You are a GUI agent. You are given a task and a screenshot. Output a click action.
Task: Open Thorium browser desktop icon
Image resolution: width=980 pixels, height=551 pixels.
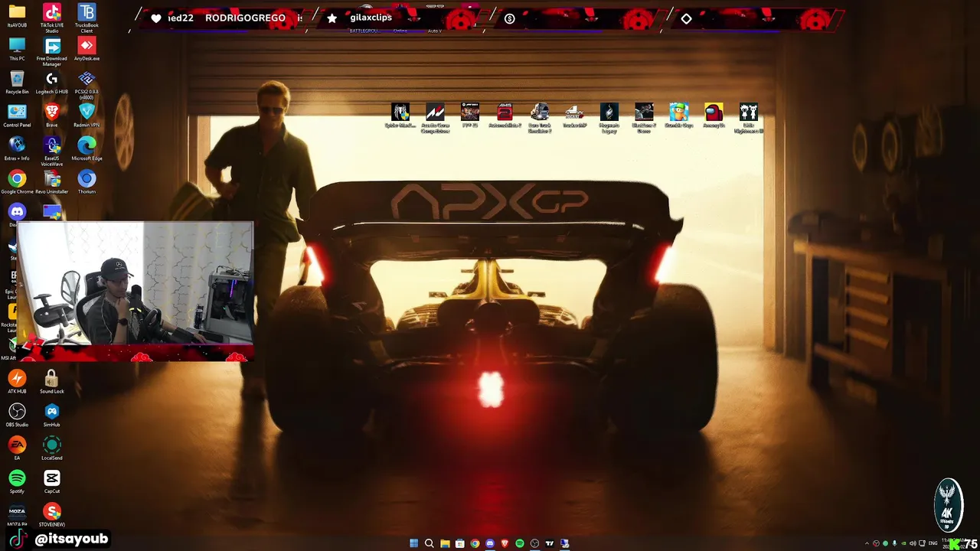tap(87, 182)
